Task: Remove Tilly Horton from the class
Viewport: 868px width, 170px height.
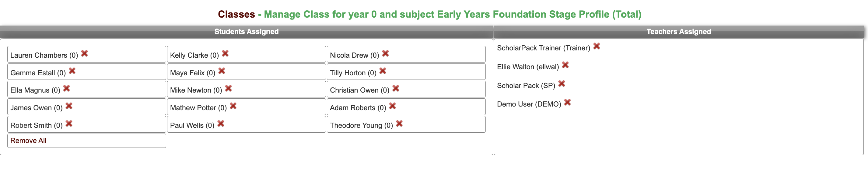Action: click(383, 71)
